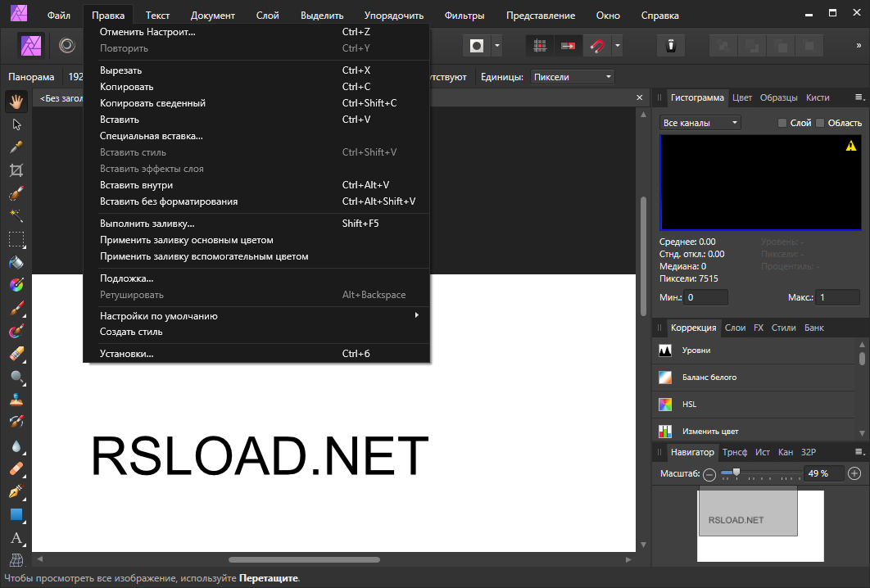Select the Gradient tool
870x588 pixels.
pos(16,285)
